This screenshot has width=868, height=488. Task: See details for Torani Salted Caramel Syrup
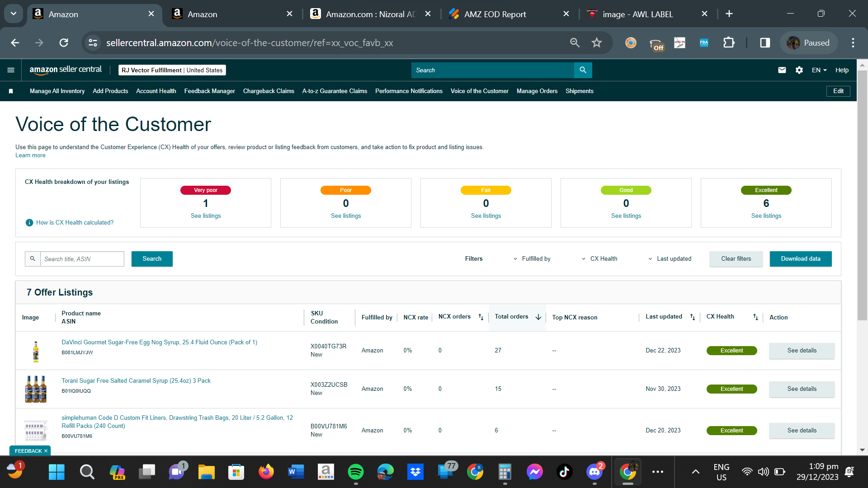coord(802,389)
